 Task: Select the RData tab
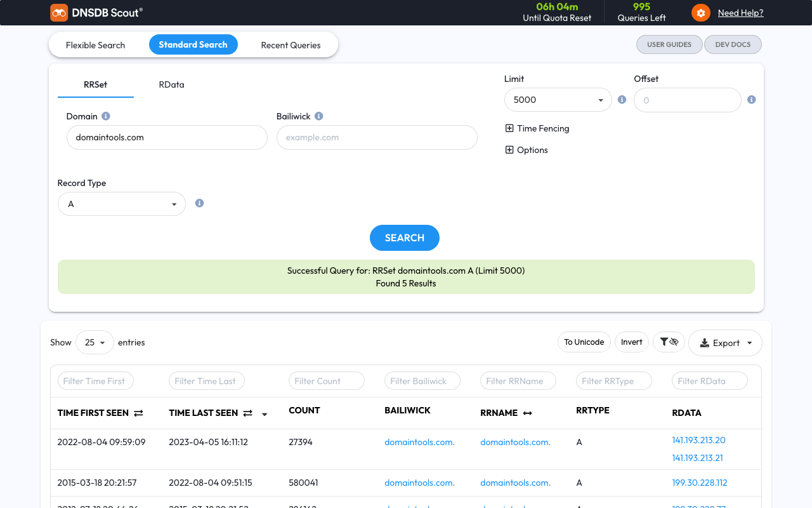click(x=171, y=84)
